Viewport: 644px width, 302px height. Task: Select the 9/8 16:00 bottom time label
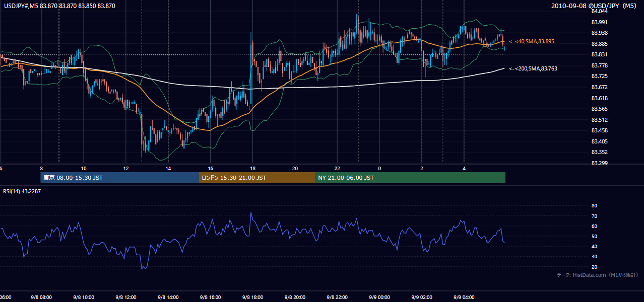[x=211, y=297]
